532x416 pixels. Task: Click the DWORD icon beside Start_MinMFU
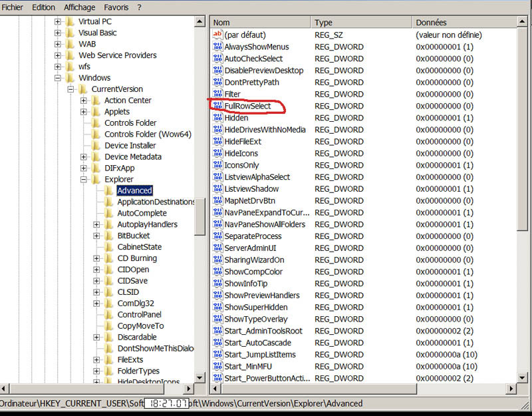(217, 366)
